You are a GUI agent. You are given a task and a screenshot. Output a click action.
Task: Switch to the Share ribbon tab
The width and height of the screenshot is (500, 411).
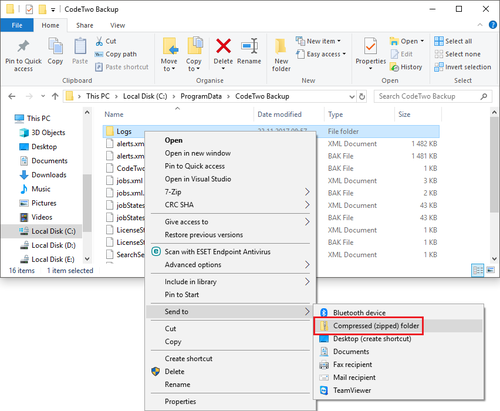85,25
